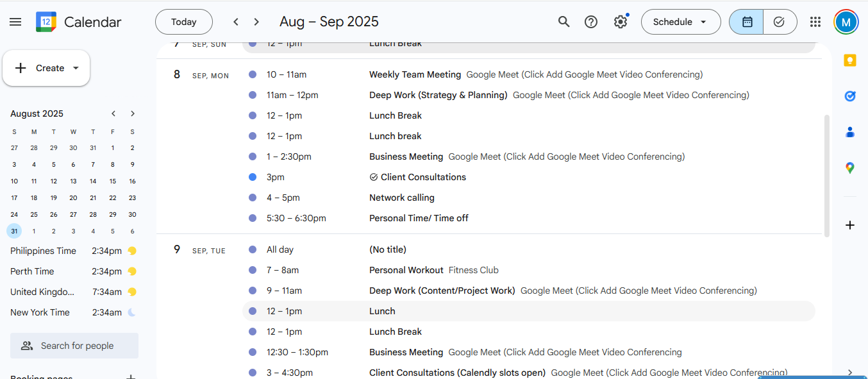Viewport: 868px width, 379px height.
Task: Go to next month in mini calendar
Action: pyautogui.click(x=133, y=114)
